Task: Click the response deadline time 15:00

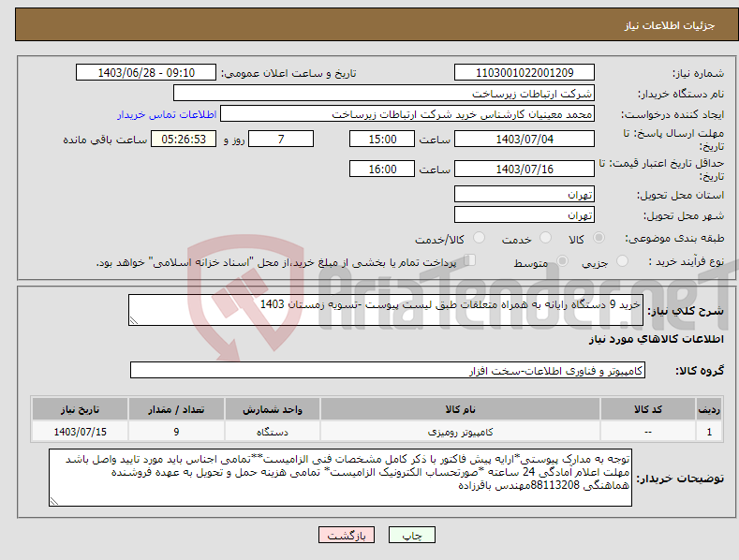Action: click(x=382, y=139)
